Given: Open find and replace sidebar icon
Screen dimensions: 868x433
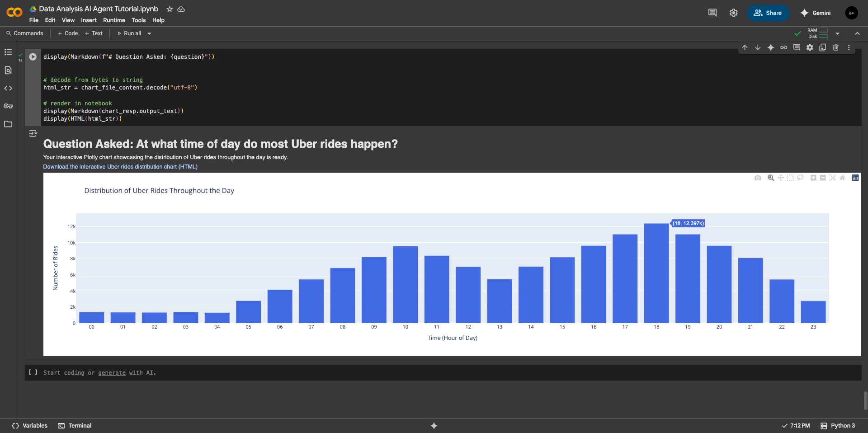Looking at the screenshot, I should [x=8, y=70].
